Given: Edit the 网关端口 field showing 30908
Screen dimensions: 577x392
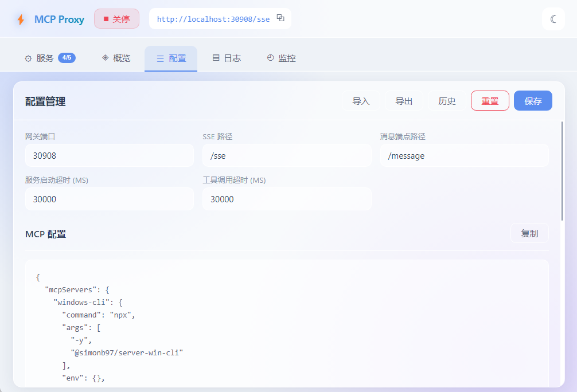Looking at the screenshot, I should tap(110, 155).
